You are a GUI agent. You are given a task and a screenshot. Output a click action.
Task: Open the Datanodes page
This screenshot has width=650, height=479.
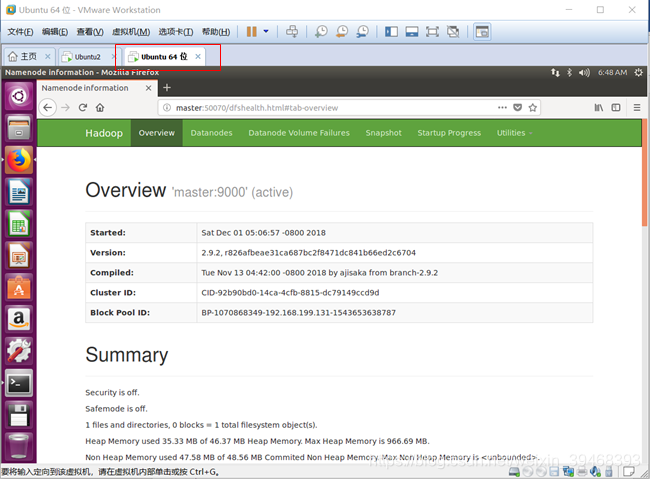[x=211, y=133]
